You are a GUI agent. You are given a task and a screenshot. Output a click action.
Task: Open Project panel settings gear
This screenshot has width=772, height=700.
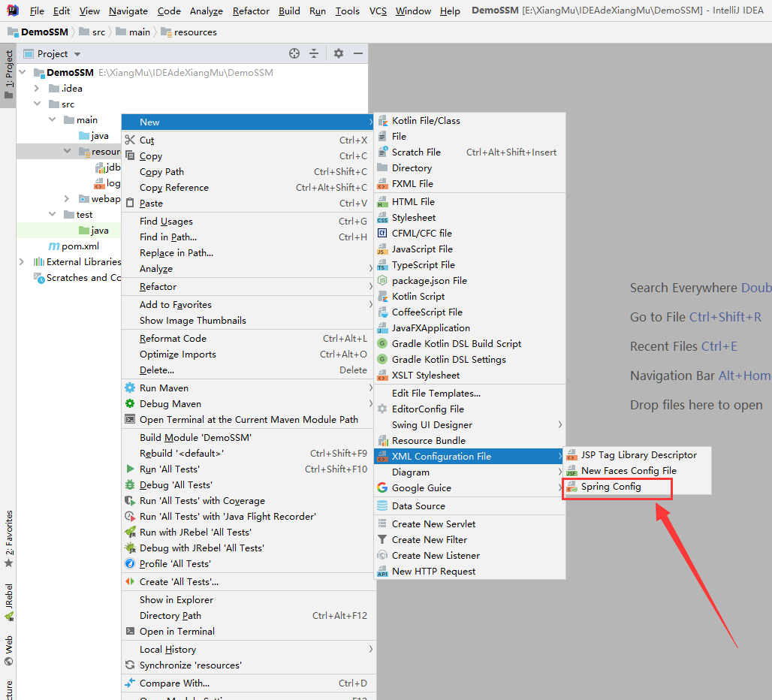coord(339,53)
